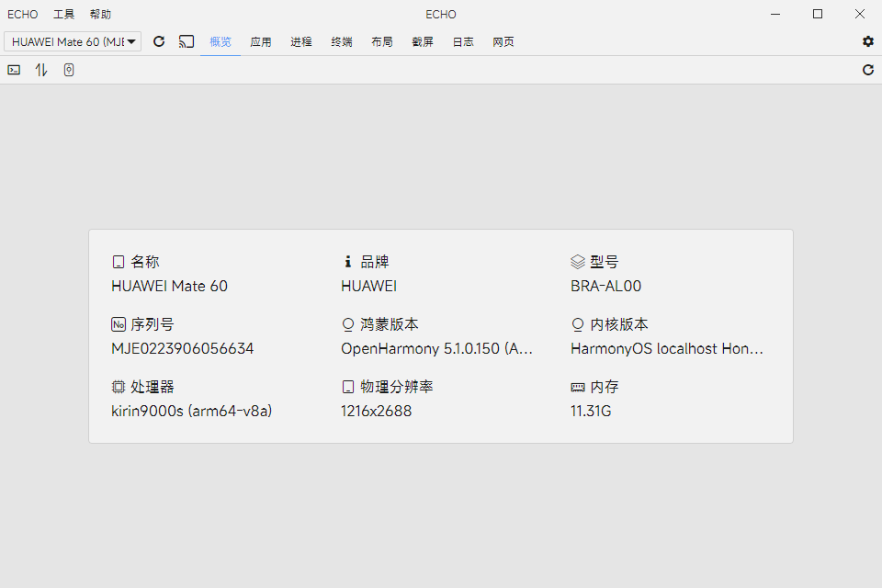This screenshot has height=588, width=882.
Task: Click the memory icon beside 内存
Action: (578, 386)
